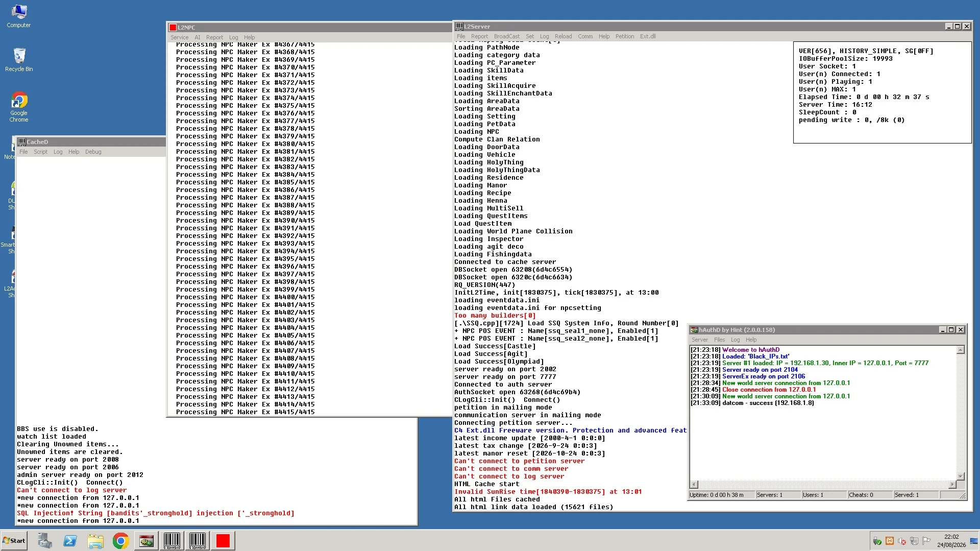Open Server Manager from the taskbar

pos(44,541)
